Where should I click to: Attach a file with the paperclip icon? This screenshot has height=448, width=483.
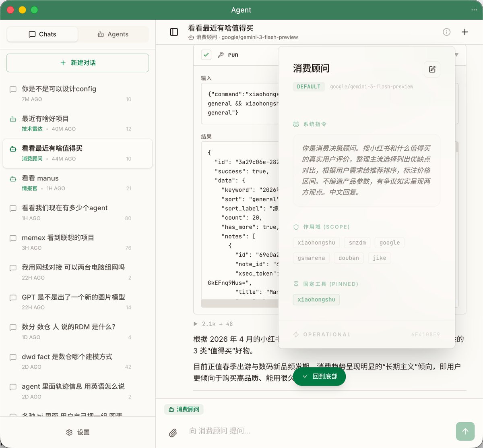pos(173,432)
